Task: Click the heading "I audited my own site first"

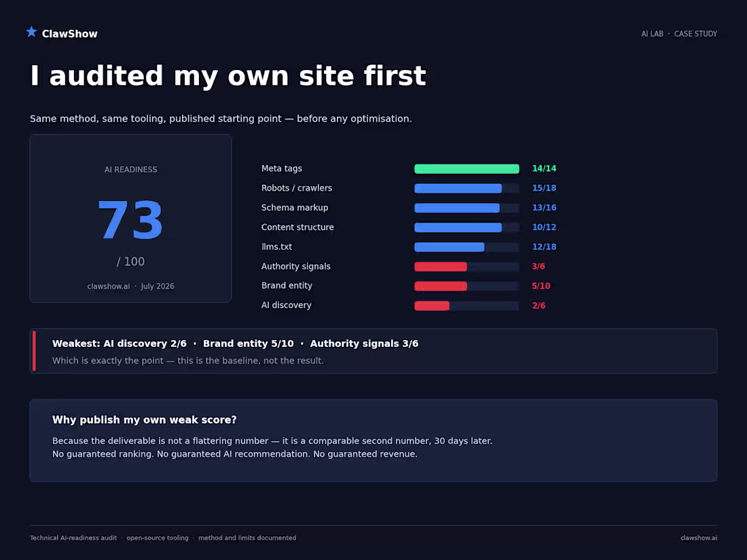Action: 227,76
